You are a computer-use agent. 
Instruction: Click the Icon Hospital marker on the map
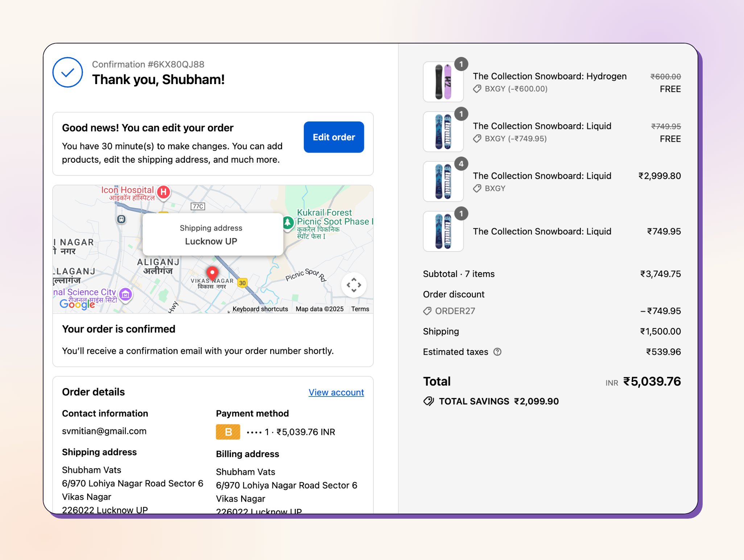[164, 192]
